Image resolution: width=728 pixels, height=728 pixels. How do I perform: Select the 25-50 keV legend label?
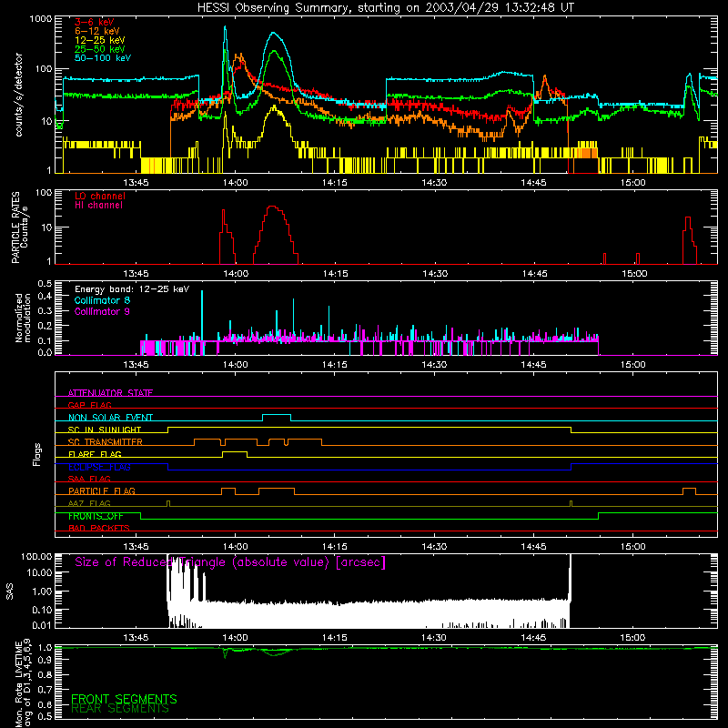pyautogui.click(x=100, y=49)
